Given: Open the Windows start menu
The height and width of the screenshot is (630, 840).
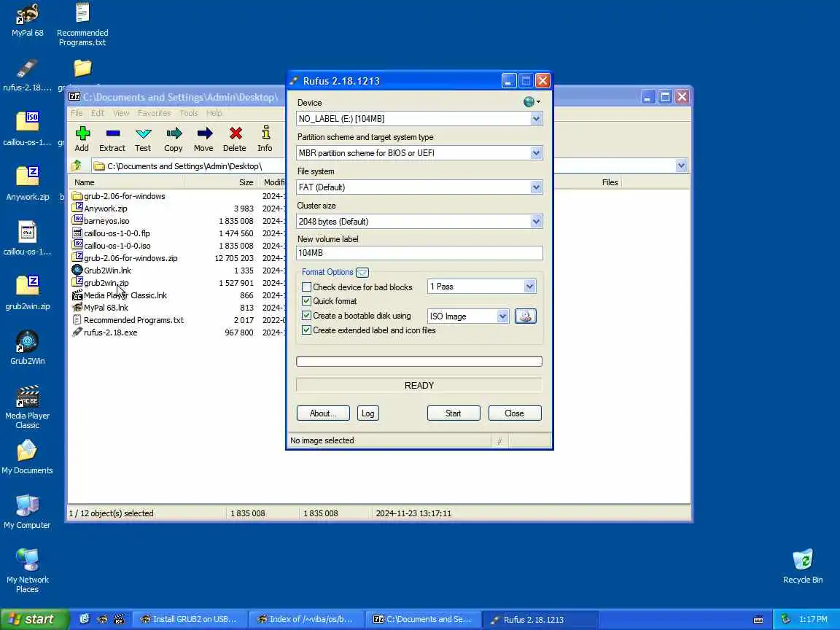Looking at the screenshot, I should click(x=34, y=619).
